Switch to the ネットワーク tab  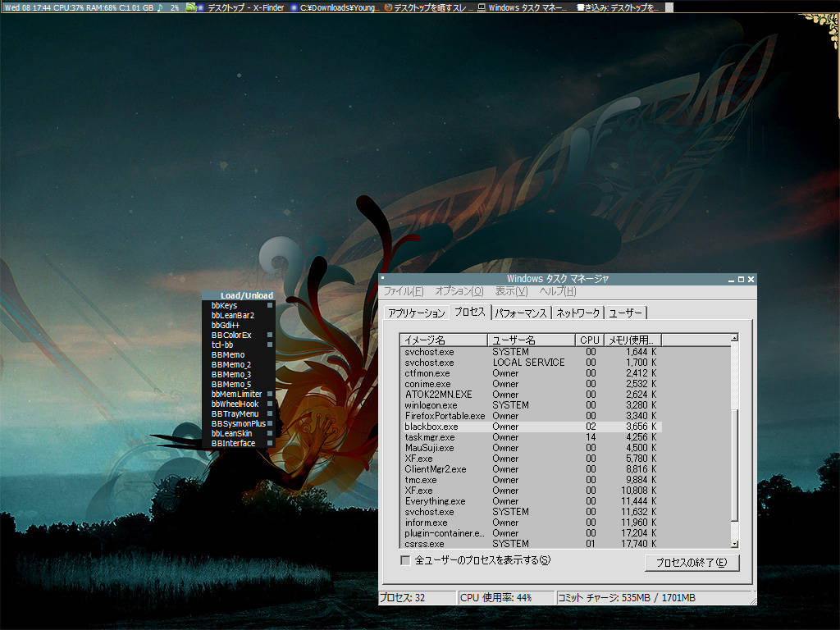577,313
